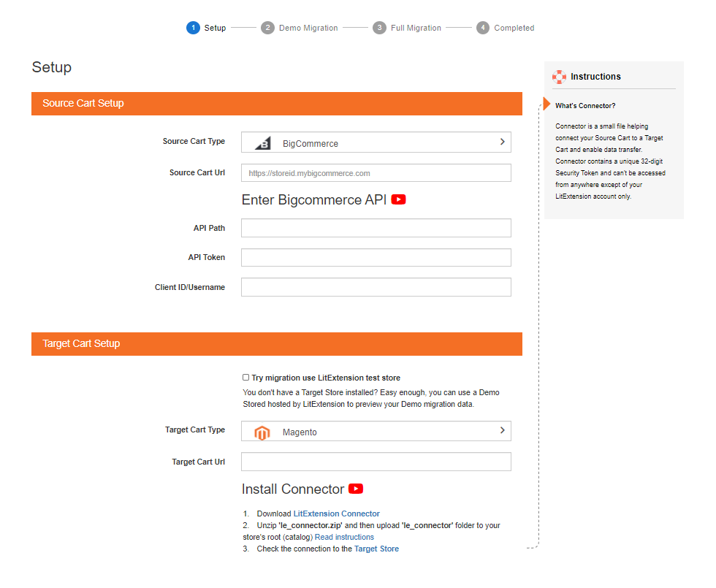The image size is (716, 588).
Task: Click the YouTube icon beside Enter Bigcommerce API
Action: pos(398,199)
